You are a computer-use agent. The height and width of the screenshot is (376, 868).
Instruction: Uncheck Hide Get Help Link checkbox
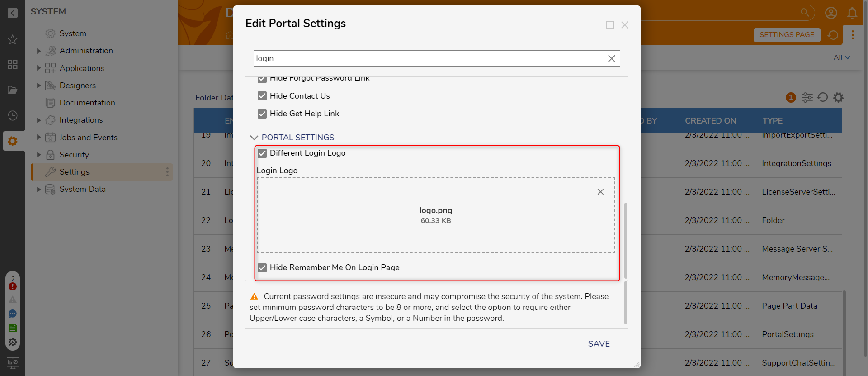262,114
